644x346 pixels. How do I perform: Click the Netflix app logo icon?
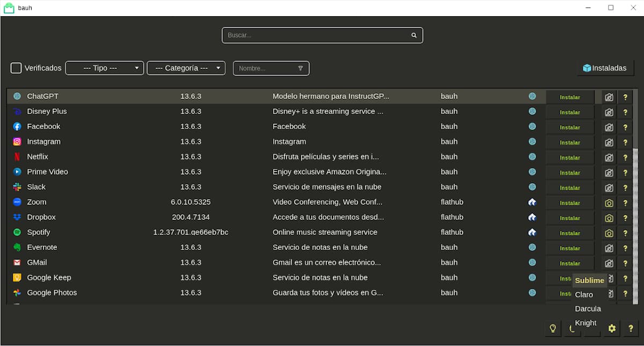point(17,157)
